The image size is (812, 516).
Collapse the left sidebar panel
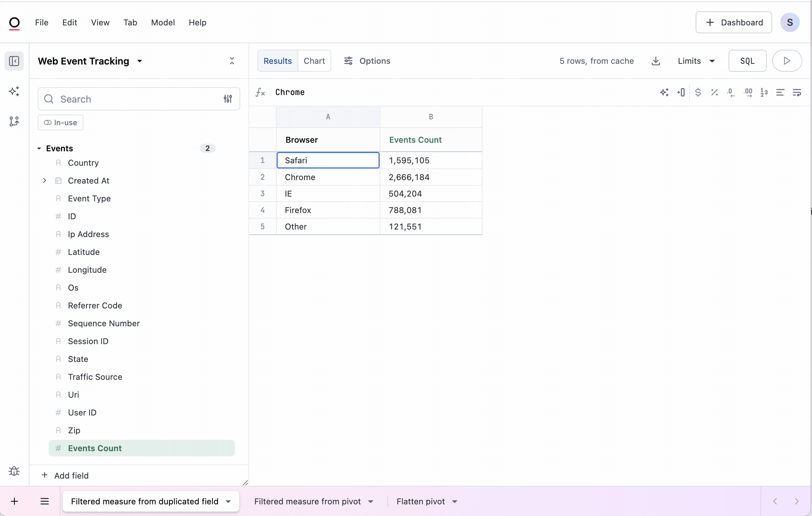tap(14, 61)
